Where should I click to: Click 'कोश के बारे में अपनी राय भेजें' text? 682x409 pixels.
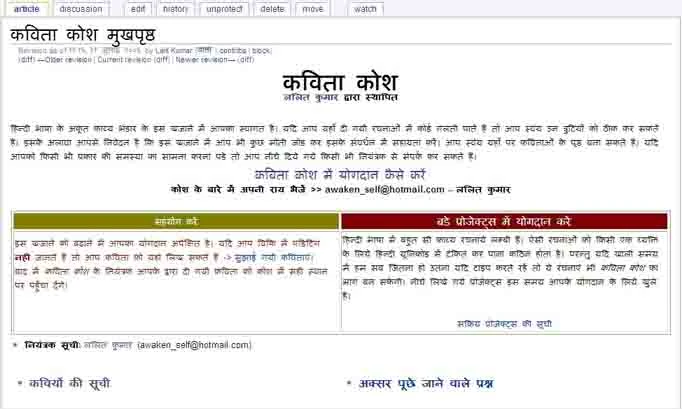239,190
